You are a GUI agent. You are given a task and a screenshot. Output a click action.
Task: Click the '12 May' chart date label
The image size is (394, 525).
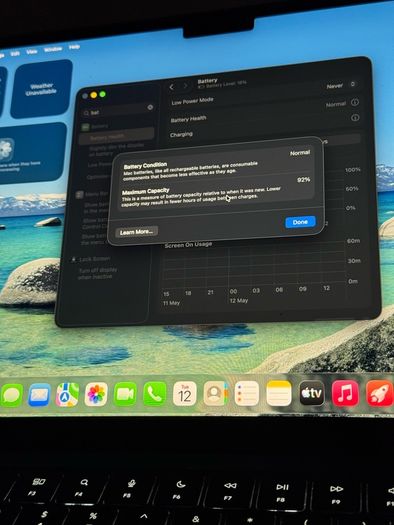239,301
